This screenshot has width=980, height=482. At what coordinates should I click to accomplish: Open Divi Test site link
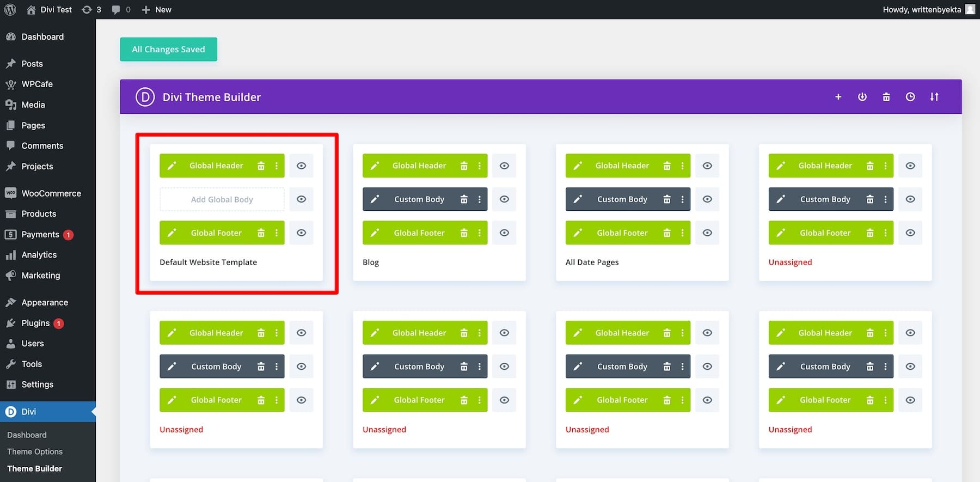[50, 9]
